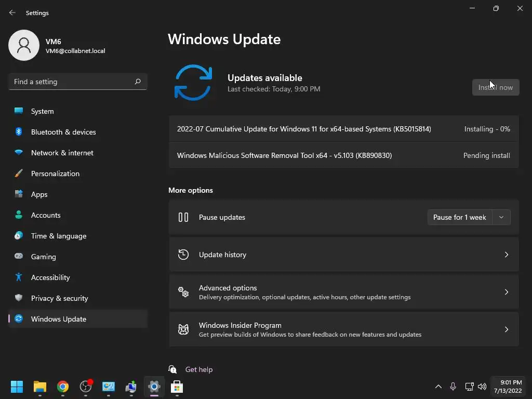The height and width of the screenshot is (399, 532).
Task: Launch Microsoft Store from taskbar
Action: coord(177,387)
